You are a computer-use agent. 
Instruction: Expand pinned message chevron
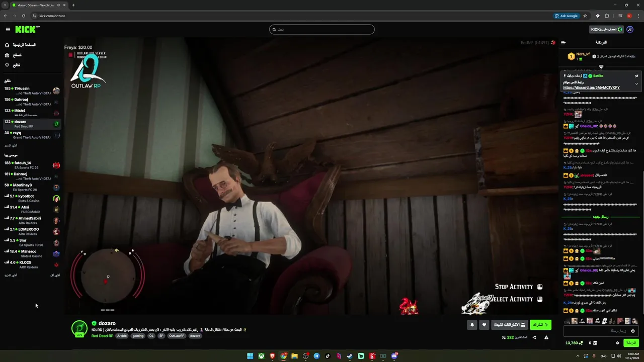point(636,84)
